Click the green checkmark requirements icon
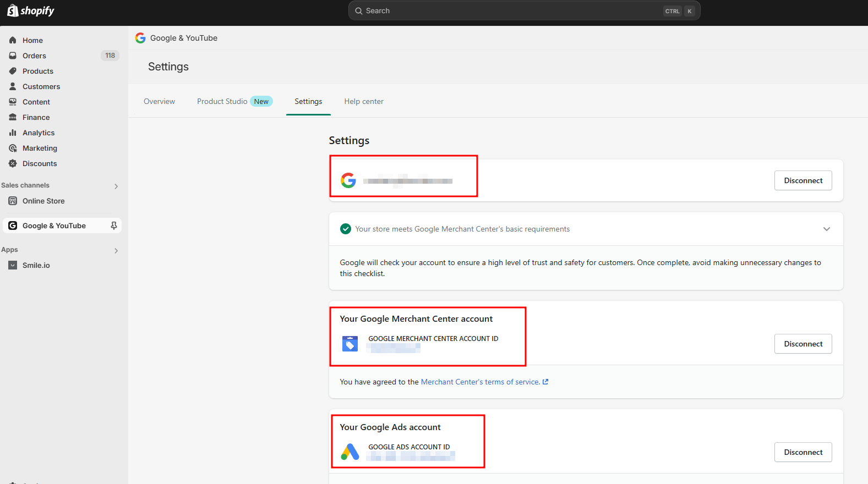The height and width of the screenshot is (484, 868). tap(346, 229)
